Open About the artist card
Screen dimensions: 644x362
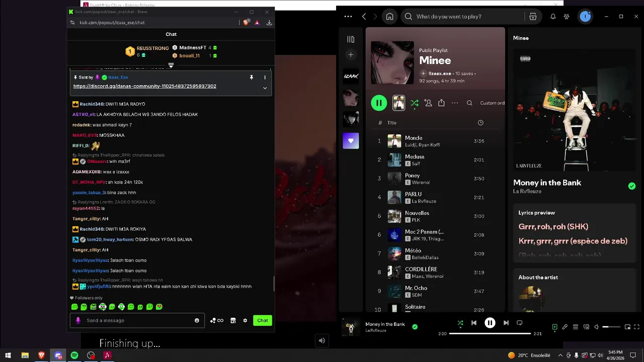[575, 290]
